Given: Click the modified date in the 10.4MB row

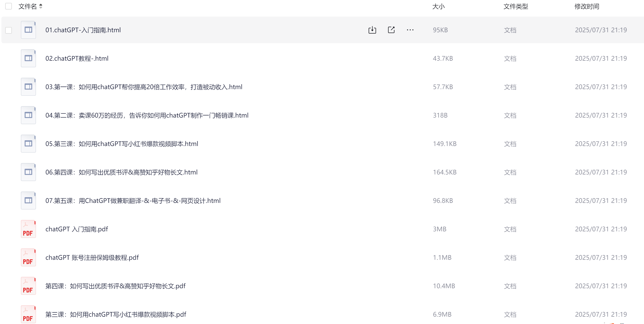Looking at the screenshot, I should pos(601,286).
